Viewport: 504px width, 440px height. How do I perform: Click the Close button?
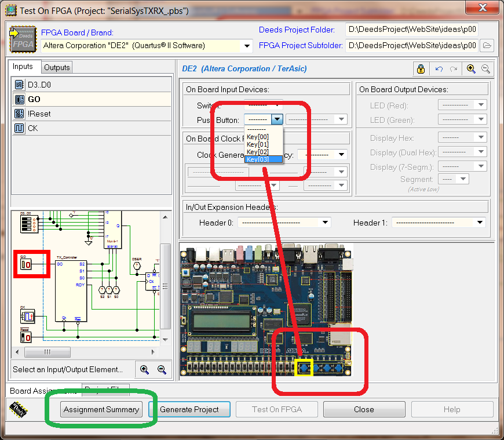(364, 409)
